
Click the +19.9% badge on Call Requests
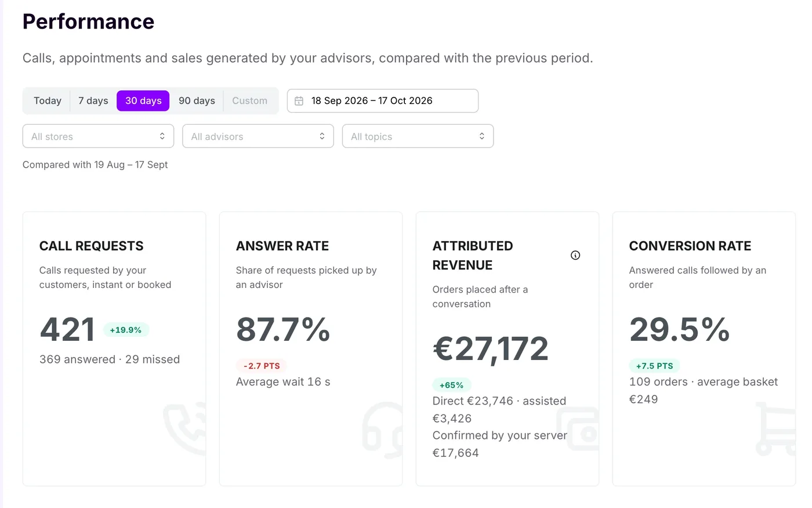(126, 330)
